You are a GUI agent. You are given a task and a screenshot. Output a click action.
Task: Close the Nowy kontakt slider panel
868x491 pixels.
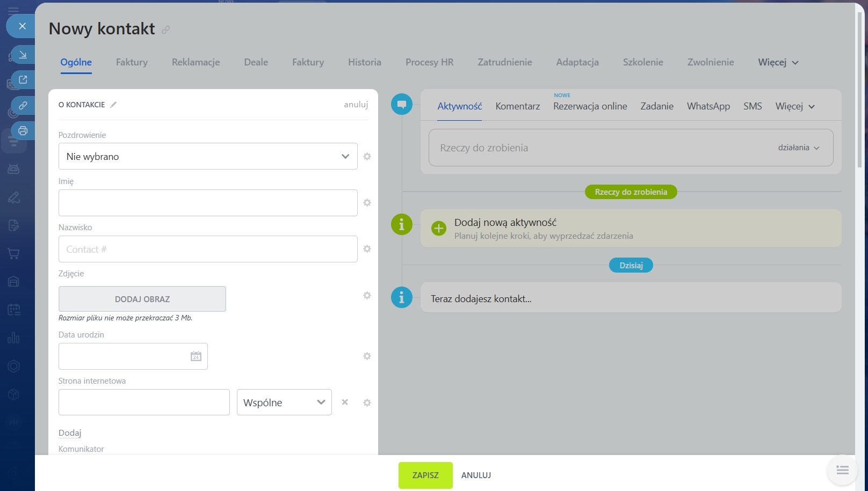coord(22,26)
